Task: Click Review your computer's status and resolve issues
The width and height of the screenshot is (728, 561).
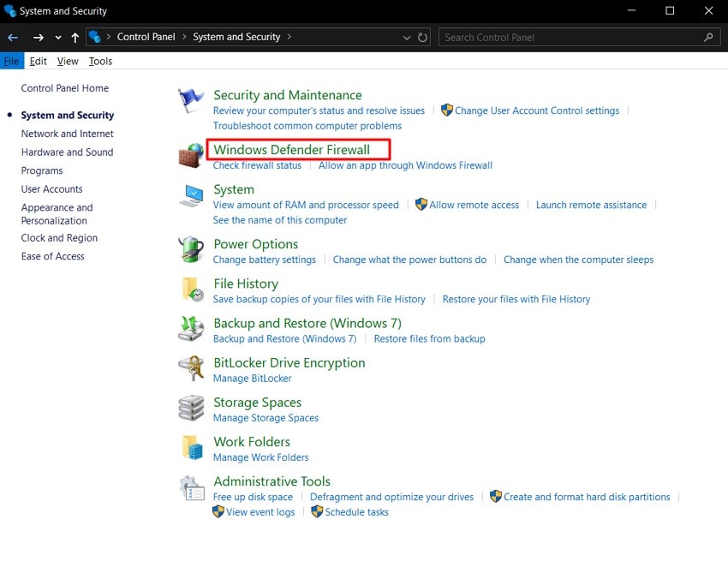Action: point(319,110)
